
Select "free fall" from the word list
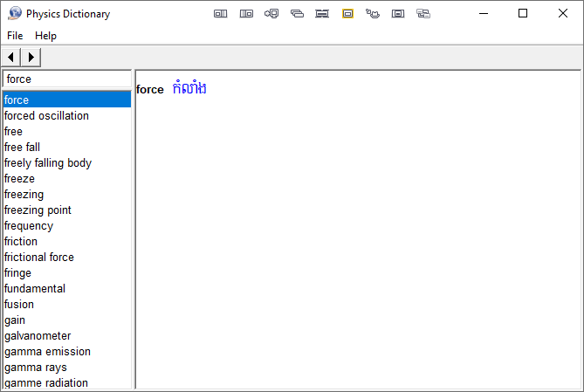coord(22,148)
